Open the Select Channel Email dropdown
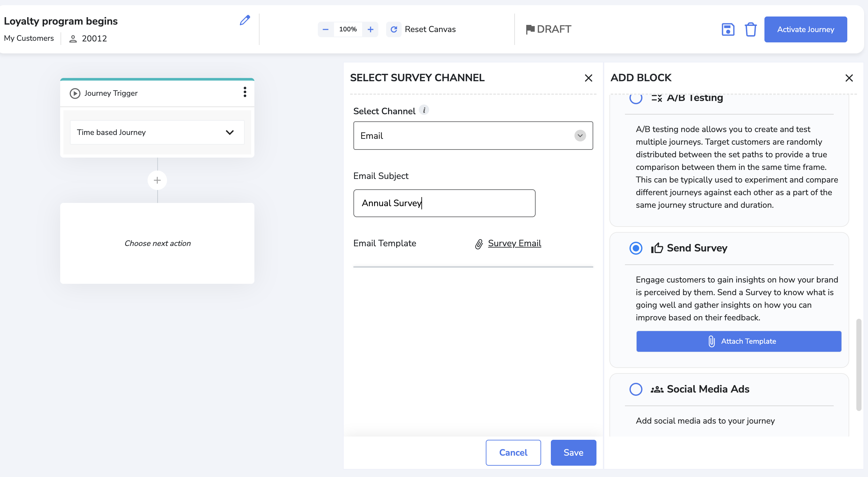 click(x=473, y=136)
